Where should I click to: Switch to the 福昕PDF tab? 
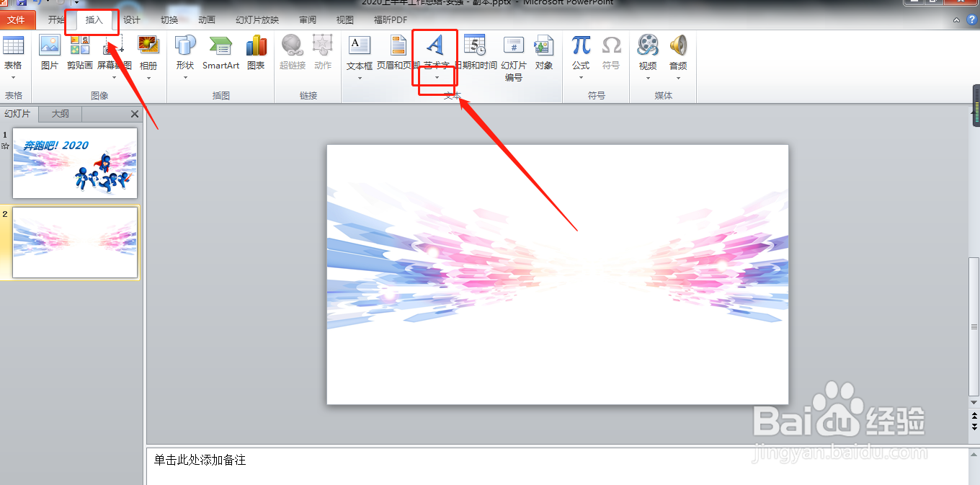pos(391,20)
